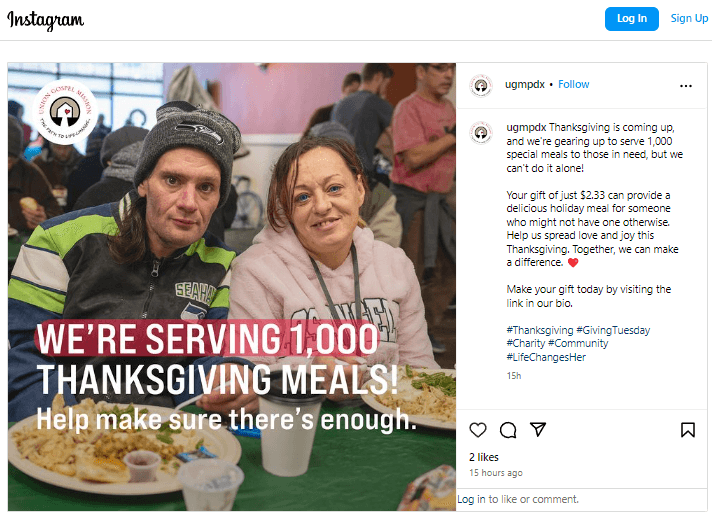This screenshot has height=531, width=712.
Task: Open ugmpdx username in post header
Action: 524,84
